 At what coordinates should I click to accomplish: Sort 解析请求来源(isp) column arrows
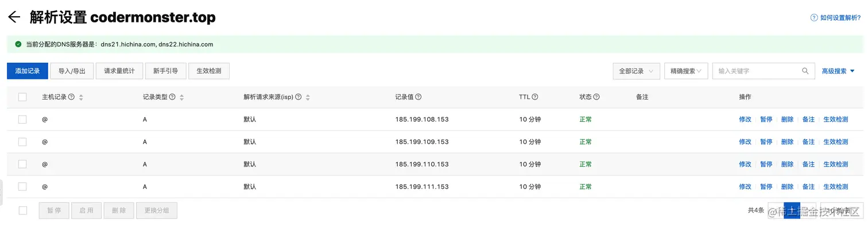pyautogui.click(x=308, y=98)
